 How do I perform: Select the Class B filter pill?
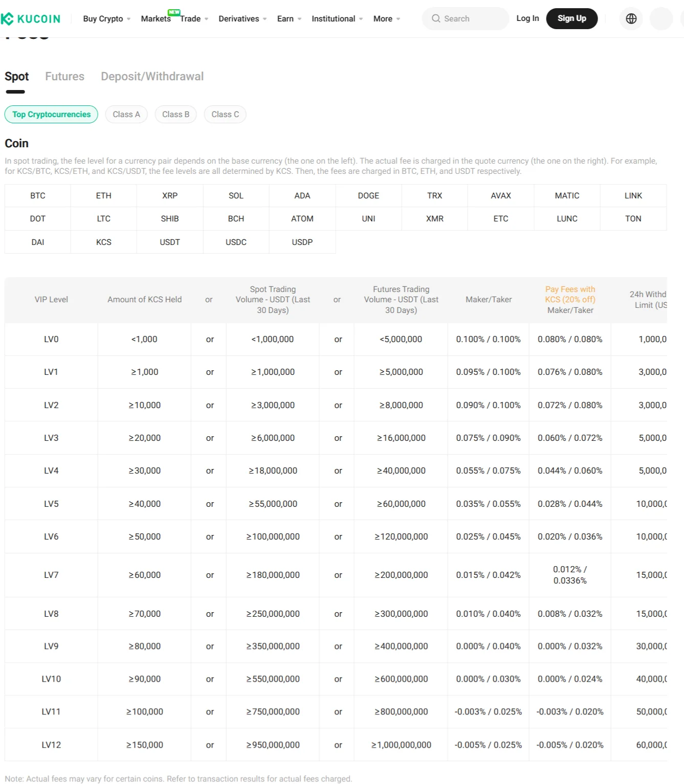(x=175, y=114)
